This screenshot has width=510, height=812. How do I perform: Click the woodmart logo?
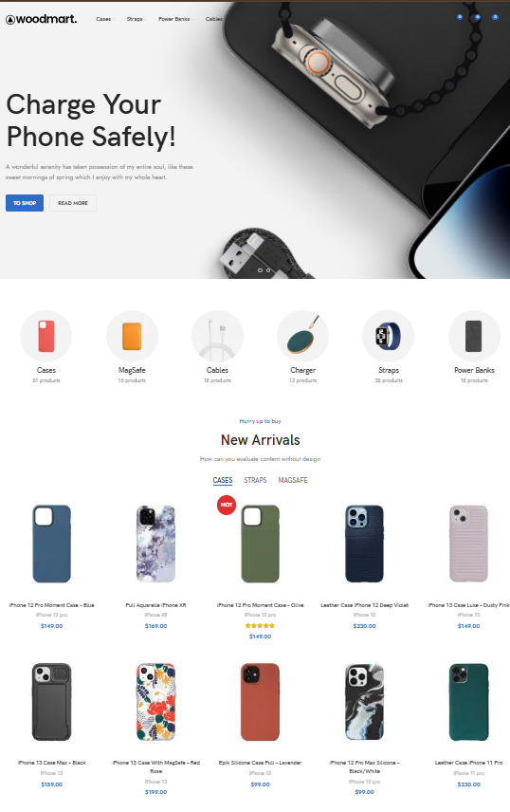[42, 19]
